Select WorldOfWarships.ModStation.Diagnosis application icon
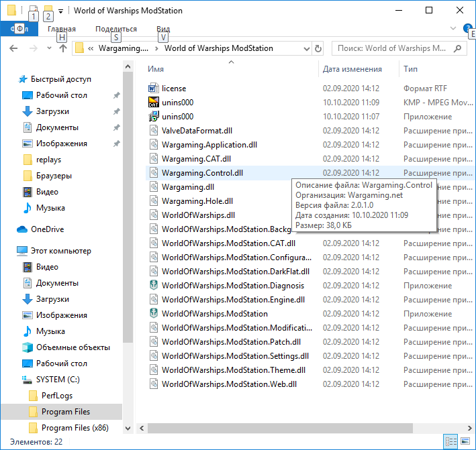This screenshot has height=450, width=476. (x=154, y=285)
